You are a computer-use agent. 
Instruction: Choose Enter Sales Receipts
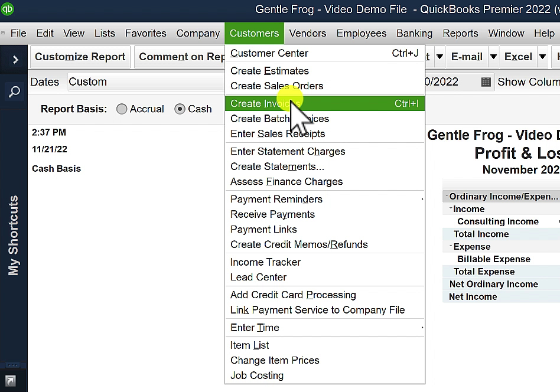coord(325,133)
